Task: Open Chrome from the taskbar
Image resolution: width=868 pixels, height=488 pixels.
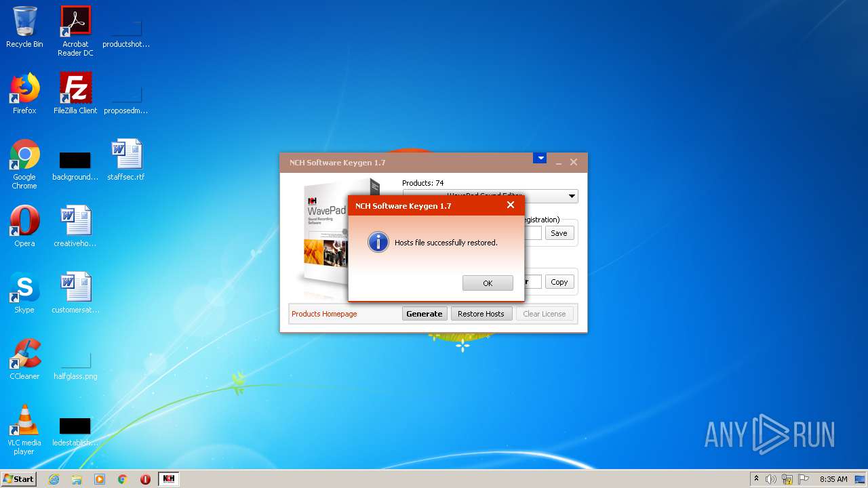Action: [122, 479]
